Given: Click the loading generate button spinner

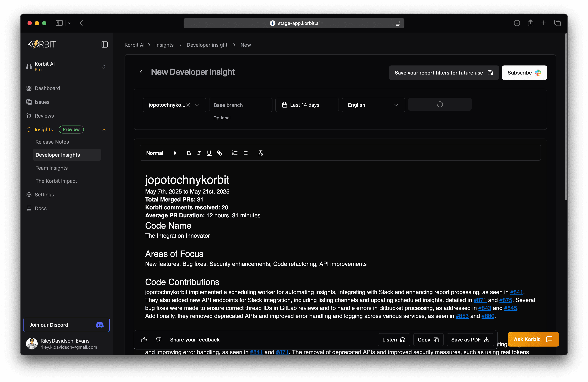Looking at the screenshot, I should point(440,104).
